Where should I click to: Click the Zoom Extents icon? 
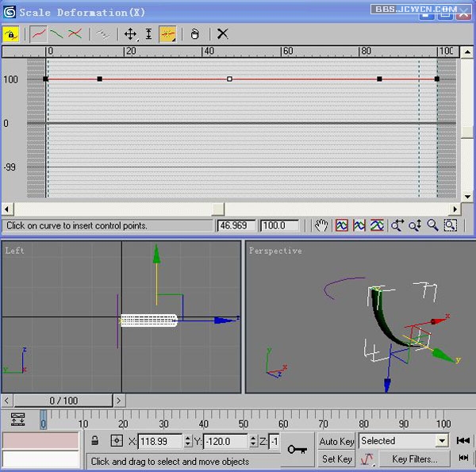tap(341, 225)
